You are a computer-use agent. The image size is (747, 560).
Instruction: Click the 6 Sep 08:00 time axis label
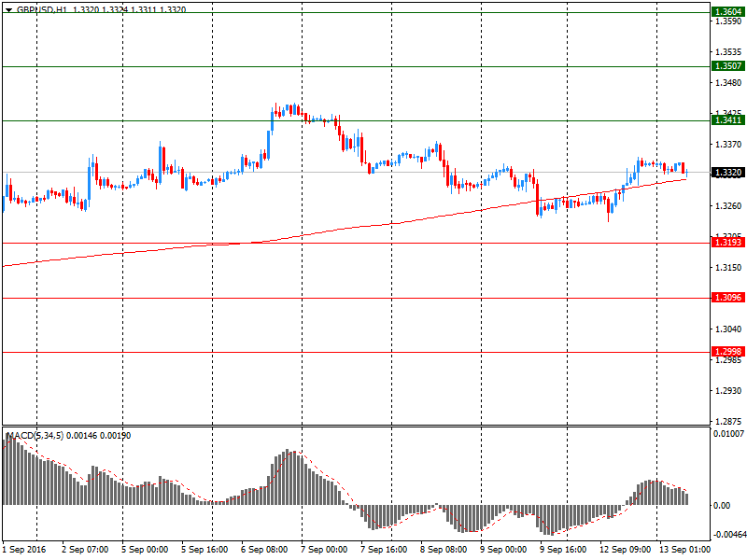pos(264,549)
